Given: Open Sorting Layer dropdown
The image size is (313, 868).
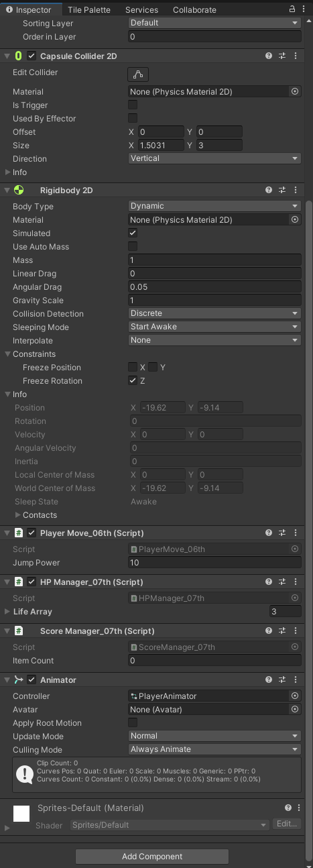Looking at the screenshot, I should 214,23.
